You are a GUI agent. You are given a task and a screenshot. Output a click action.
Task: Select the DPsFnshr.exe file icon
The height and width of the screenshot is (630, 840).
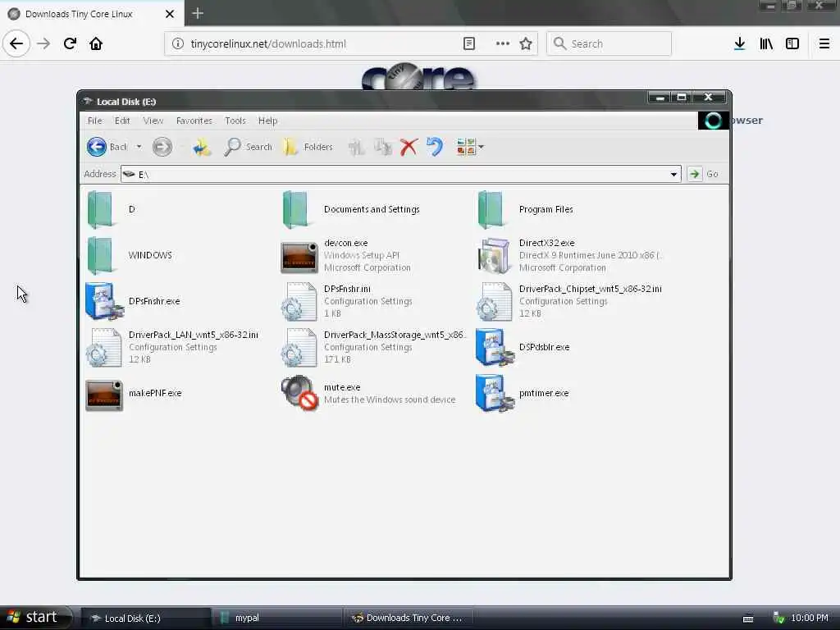[103, 301]
